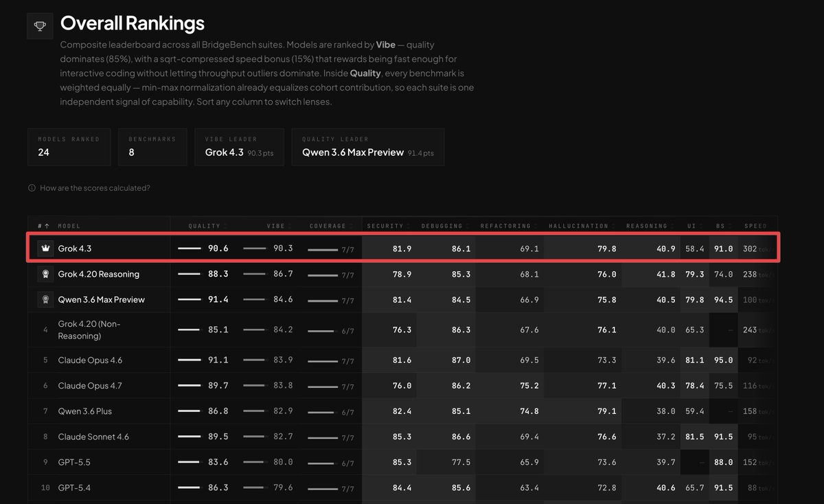Screen dimensions: 824x504
Task: Sort by the REFACTORING column header
Action: (509, 226)
